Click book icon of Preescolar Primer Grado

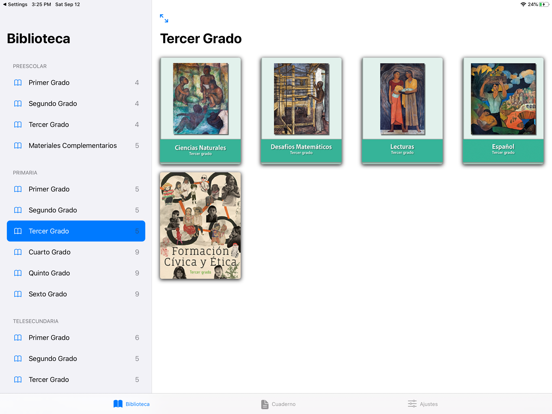coord(18,83)
